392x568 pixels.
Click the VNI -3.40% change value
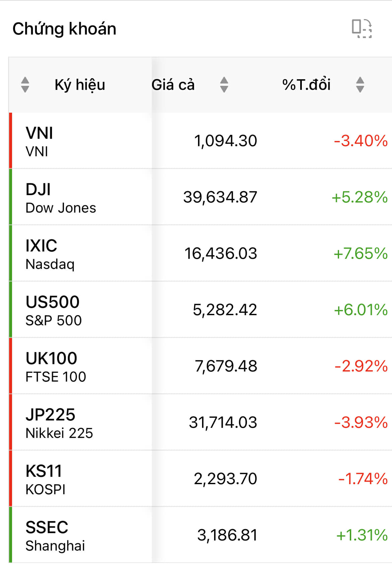click(361, 141)
